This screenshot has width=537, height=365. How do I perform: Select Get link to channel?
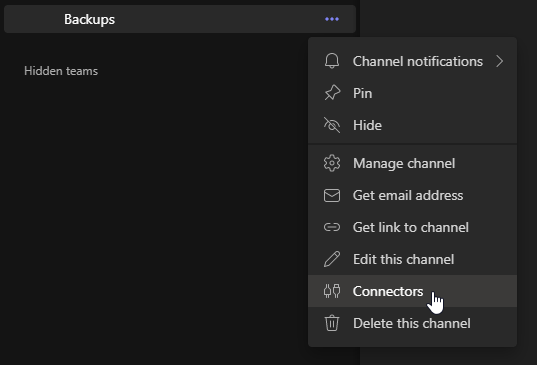pyautogui.click(x=412, y=227)
